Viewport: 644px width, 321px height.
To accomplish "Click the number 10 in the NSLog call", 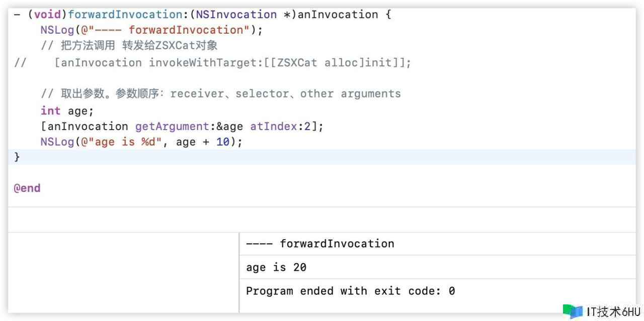I will click(x=223, y=142).
